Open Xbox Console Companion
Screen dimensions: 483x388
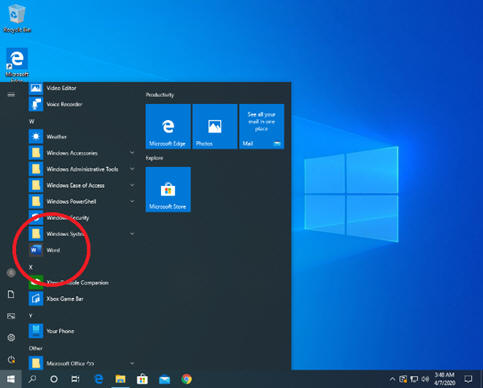tap(82, 283)
